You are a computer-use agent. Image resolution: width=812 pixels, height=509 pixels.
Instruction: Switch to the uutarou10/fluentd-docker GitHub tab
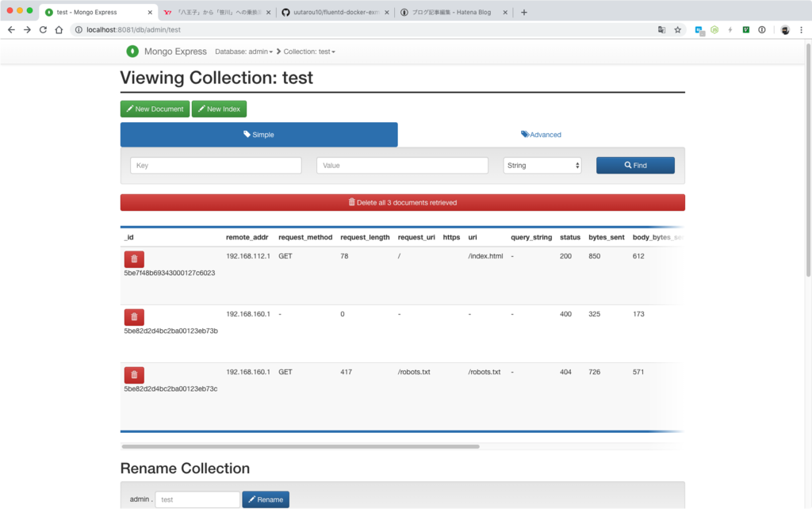pos(335,12)
